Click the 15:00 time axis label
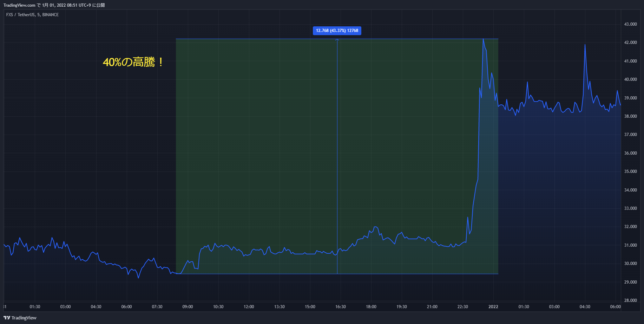Viewport: 644px width, 324px height. [x=310, y=307]
